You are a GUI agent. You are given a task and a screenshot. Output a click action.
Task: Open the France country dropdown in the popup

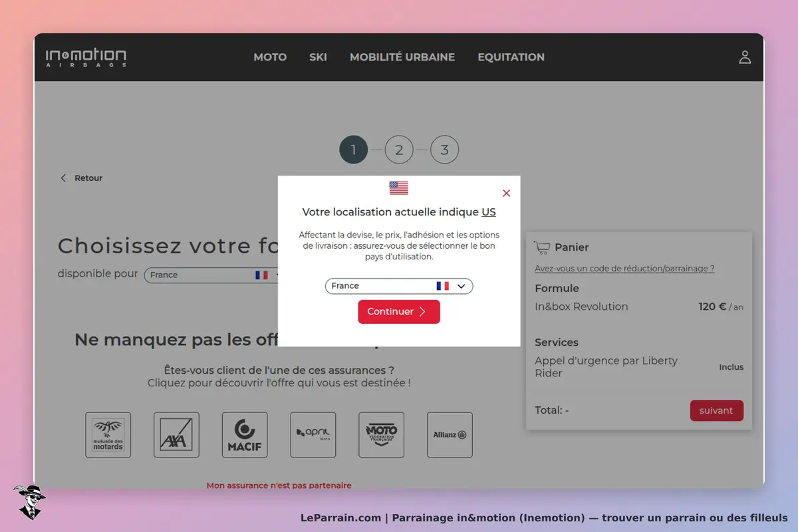point(399,286)
